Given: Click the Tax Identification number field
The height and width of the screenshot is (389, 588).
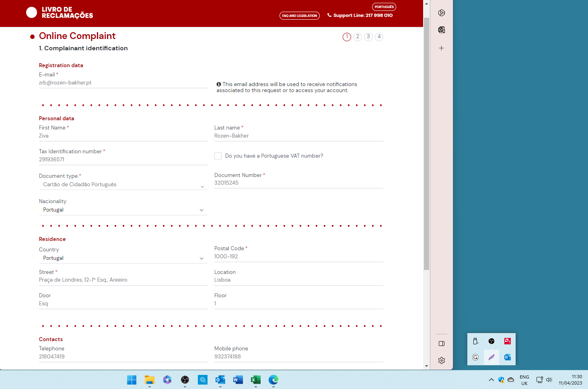Looking at the screenshot, I should tap(123, 160).
